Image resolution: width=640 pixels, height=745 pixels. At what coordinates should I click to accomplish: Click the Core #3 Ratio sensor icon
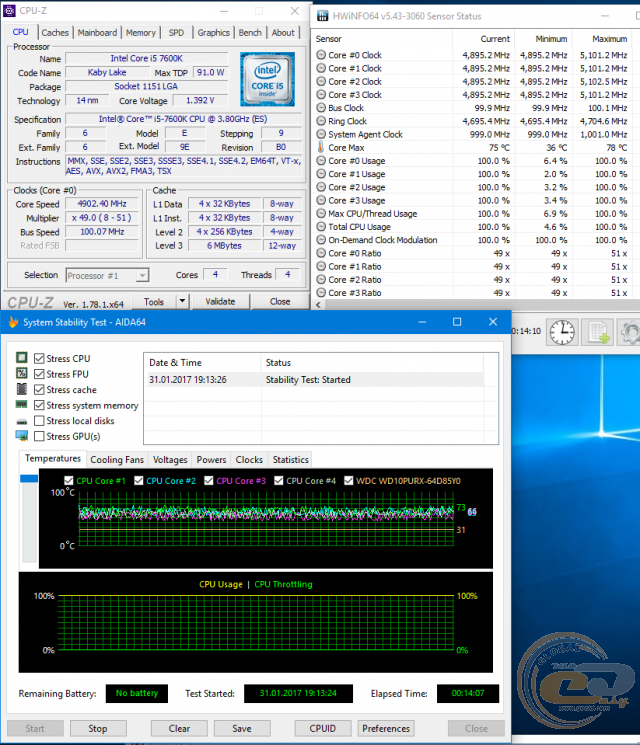point(321,293)
